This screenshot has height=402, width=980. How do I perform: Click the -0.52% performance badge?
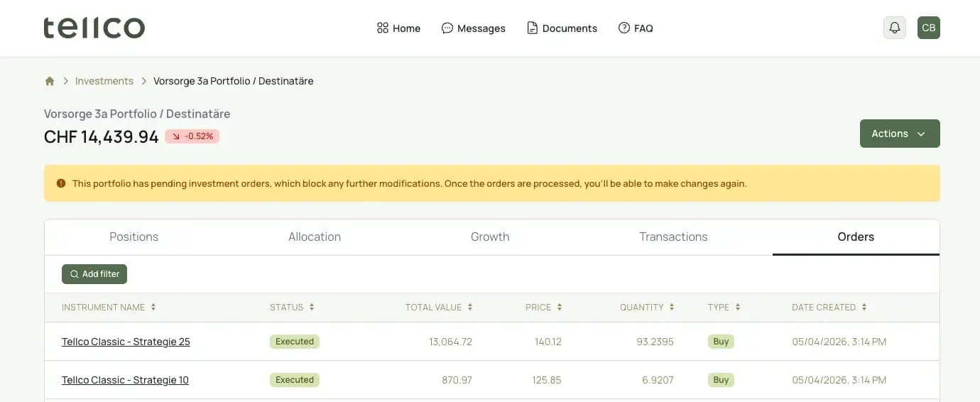tap(192, 136)
